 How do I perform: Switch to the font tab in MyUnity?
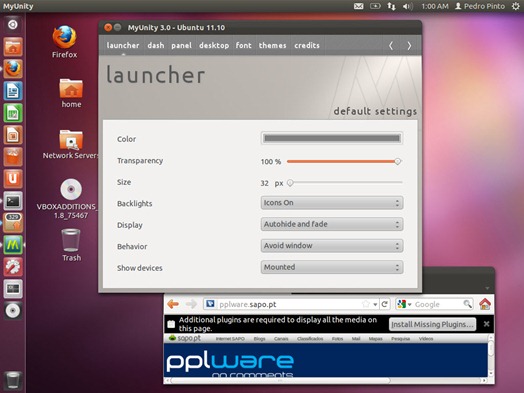coord(243,45)
